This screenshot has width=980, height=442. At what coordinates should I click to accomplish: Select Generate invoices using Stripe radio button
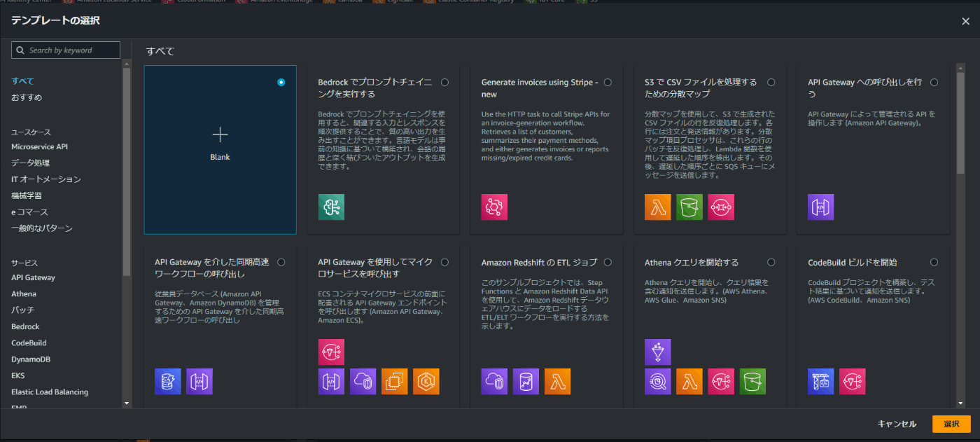point(608,82)
